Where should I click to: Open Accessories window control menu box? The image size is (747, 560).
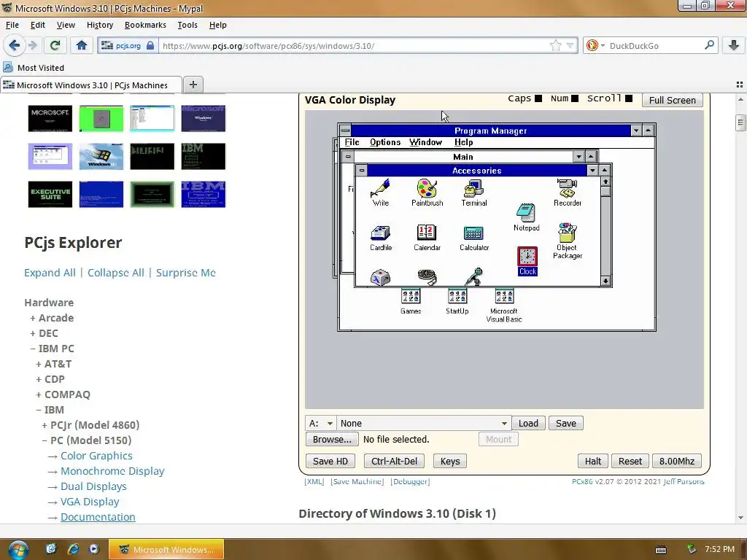coord(362,170)
